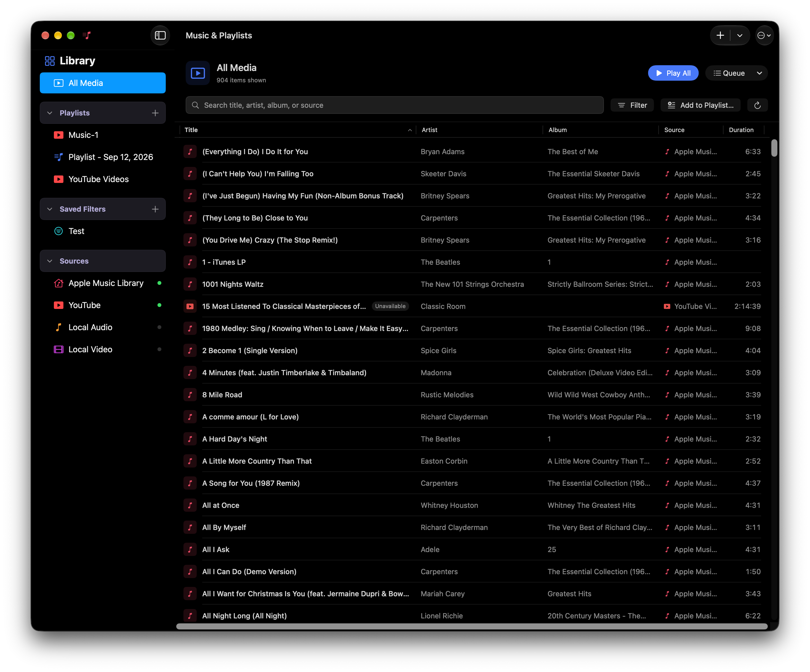Open the Filter button

pyautogui.click(x=632, y=105)
